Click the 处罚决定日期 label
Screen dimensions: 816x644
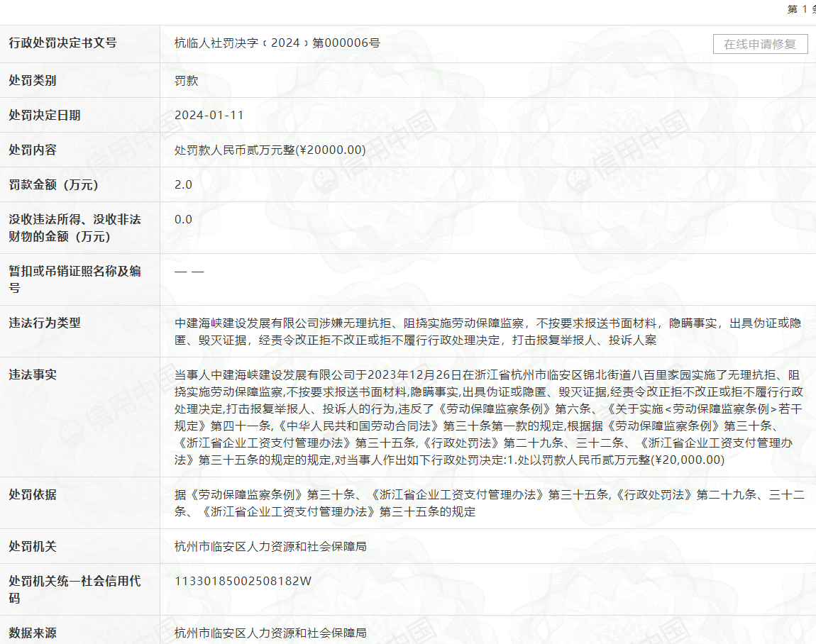tap(44, 115)
